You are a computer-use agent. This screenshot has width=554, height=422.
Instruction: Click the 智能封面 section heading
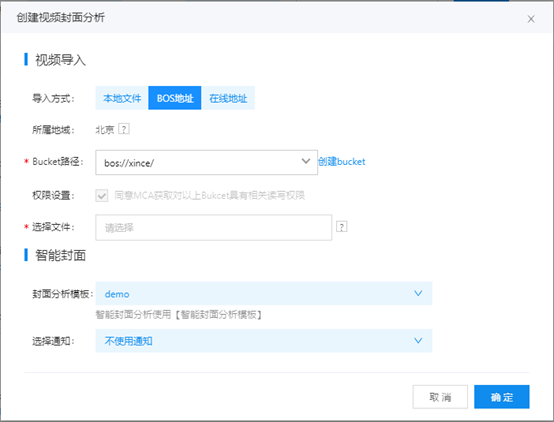pyautogui.click(x=60, y=255)
